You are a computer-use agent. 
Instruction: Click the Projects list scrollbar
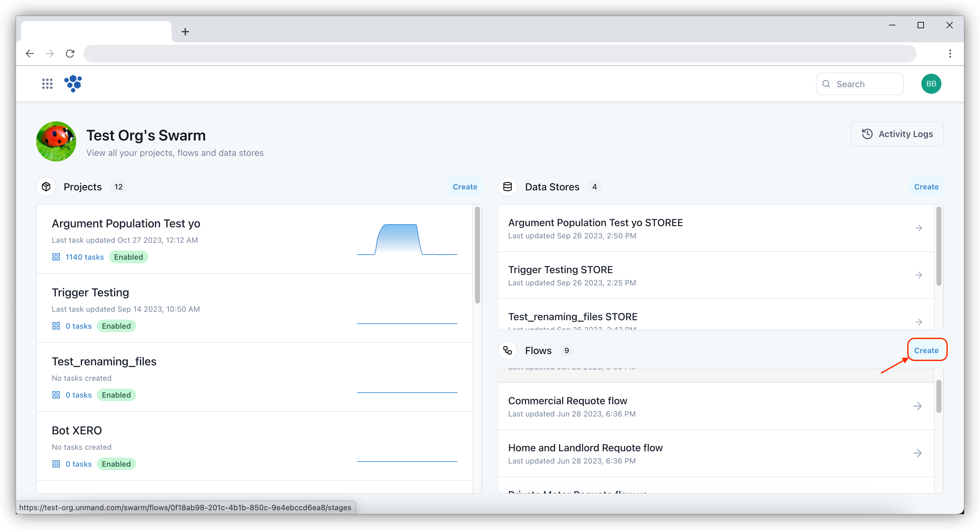pyautogui.click(x=477, y=255)
